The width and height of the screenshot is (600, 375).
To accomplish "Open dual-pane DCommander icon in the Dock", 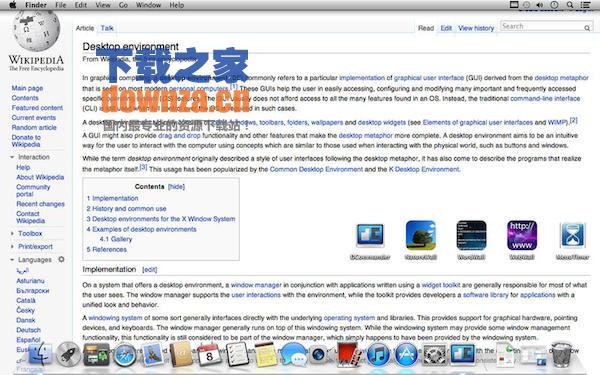I will 463,354.
